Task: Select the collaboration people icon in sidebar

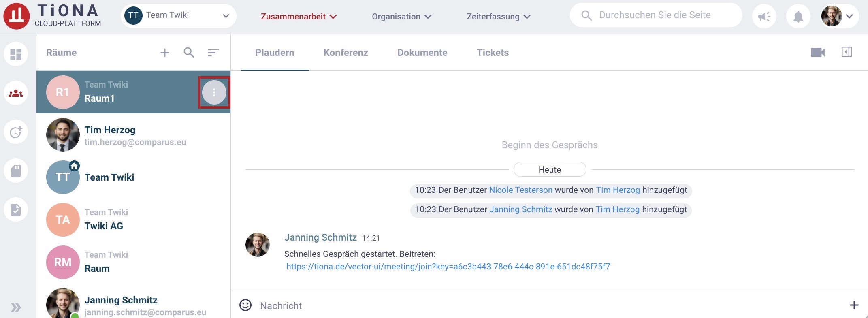Action: pyautogui.click(x=16, y=93)
